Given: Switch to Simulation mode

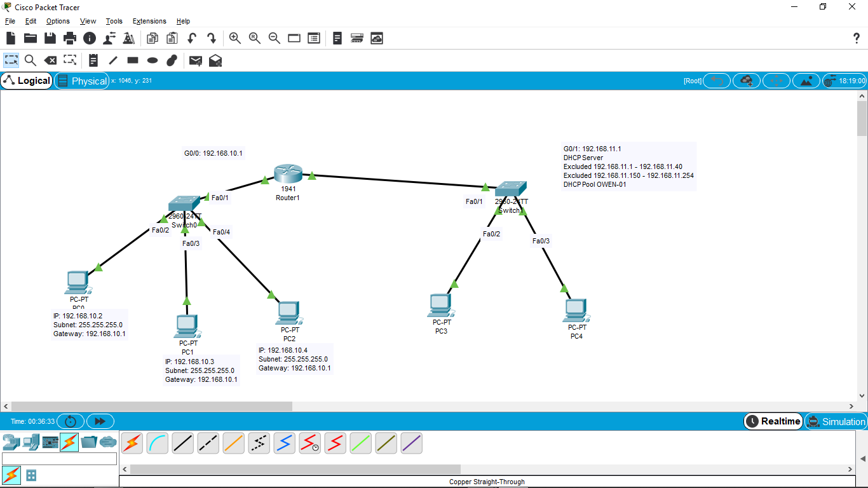Looking at the screenshot, I should (836, 421).
